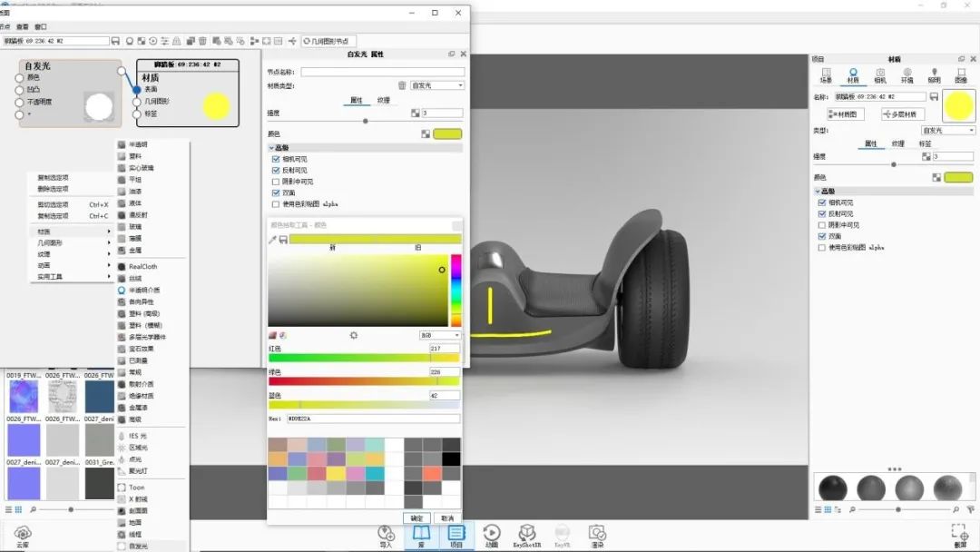Open the 动画 animation panel icon

491,535
